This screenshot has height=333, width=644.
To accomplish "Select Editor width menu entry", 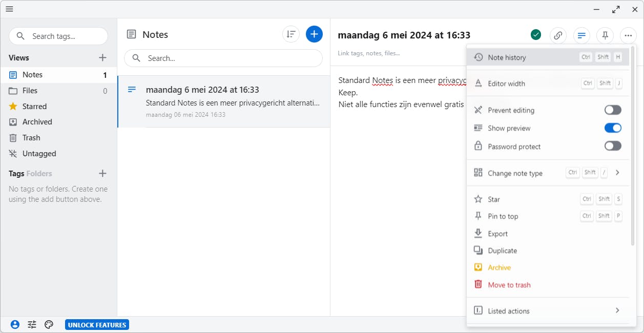I will [548, 83].
